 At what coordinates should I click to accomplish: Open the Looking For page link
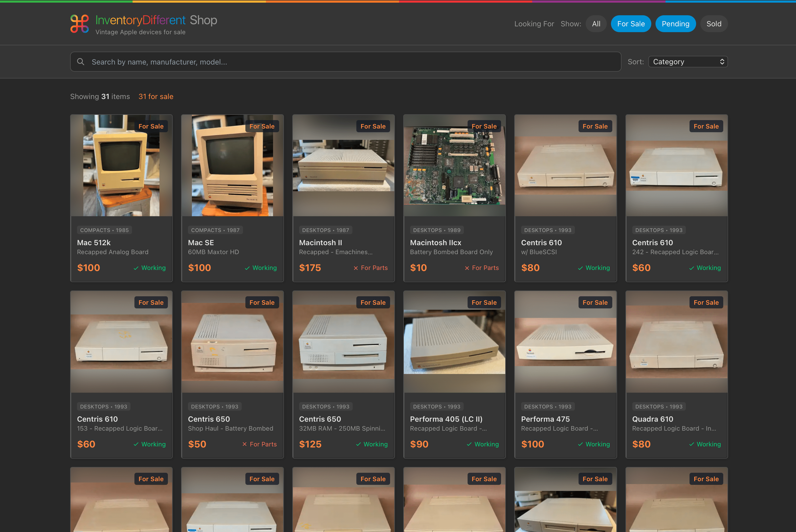534,24
